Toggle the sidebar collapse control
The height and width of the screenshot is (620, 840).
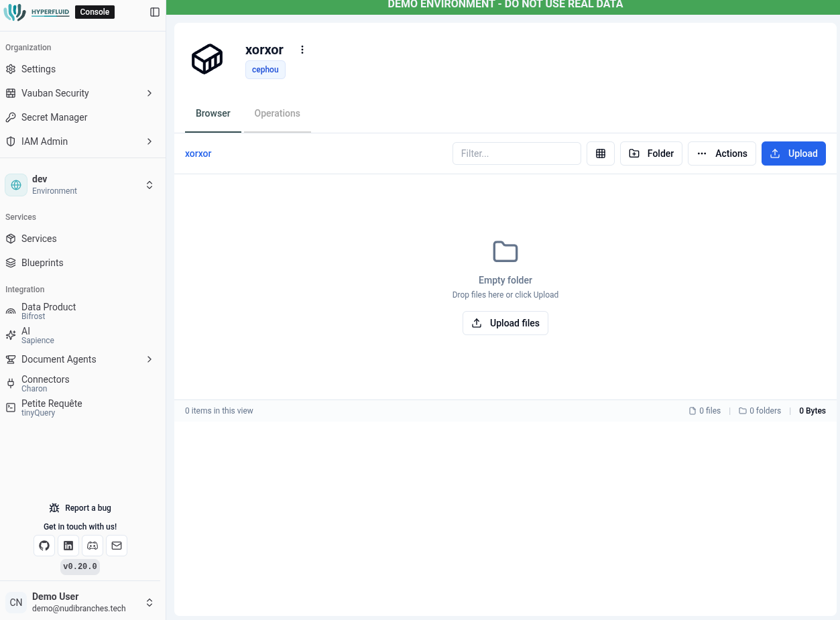(x=155, y=11)
